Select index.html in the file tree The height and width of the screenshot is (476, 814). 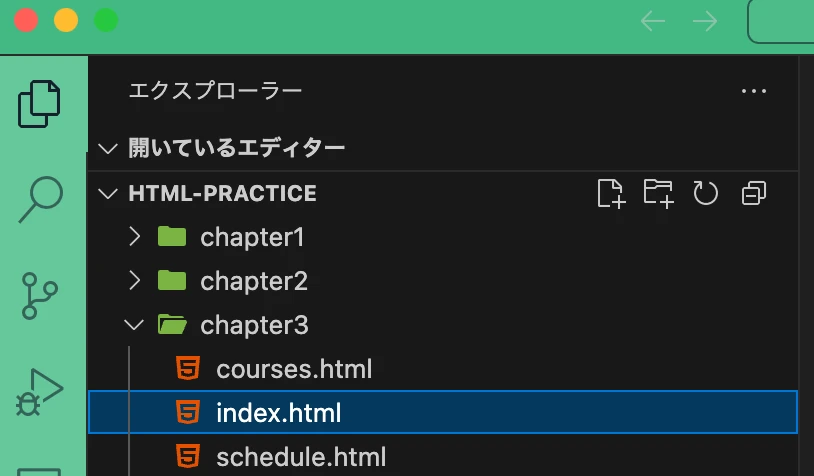(278, 413)
